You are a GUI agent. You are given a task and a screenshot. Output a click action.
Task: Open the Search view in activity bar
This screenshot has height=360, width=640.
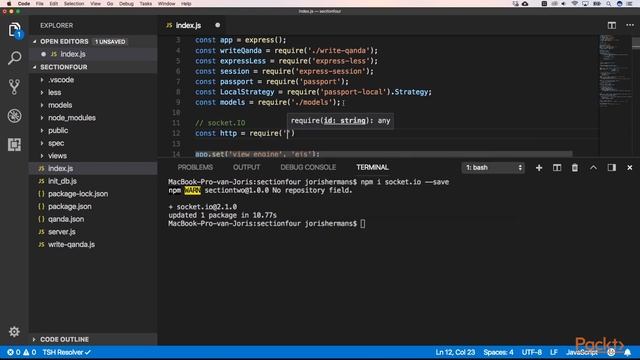coord(14,58)
